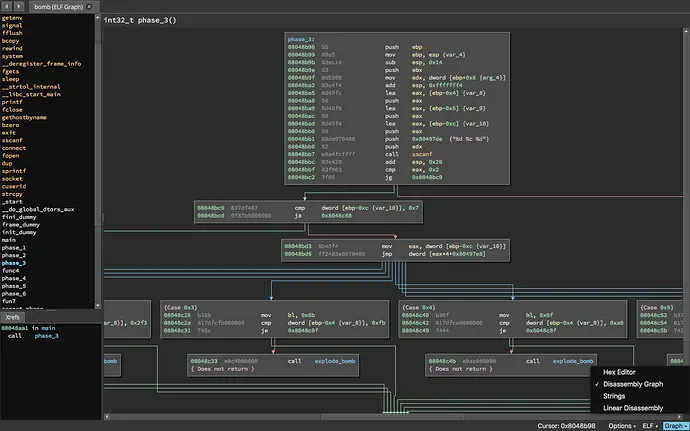Select fgets in the function list
This screenshot has width=690, height=431.
pyautogui.click(x=10, y=71)
